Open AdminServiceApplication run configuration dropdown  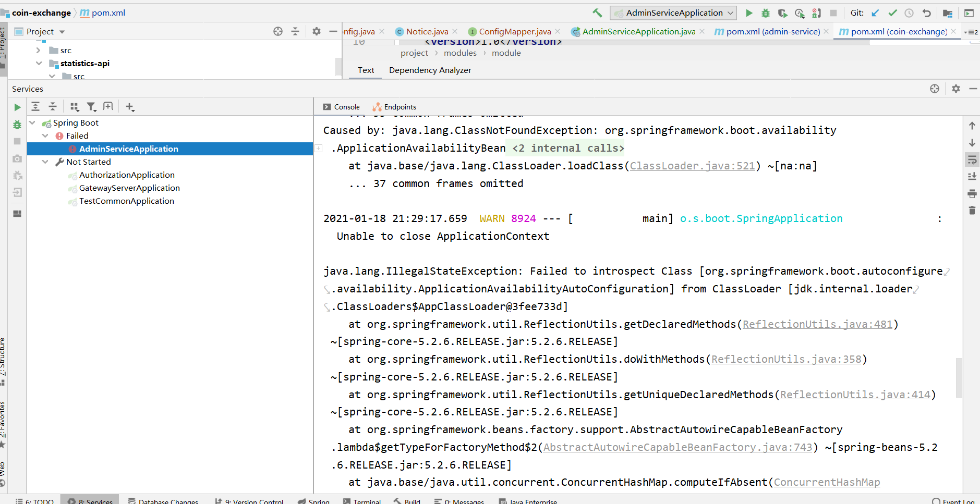click(673, 13)
